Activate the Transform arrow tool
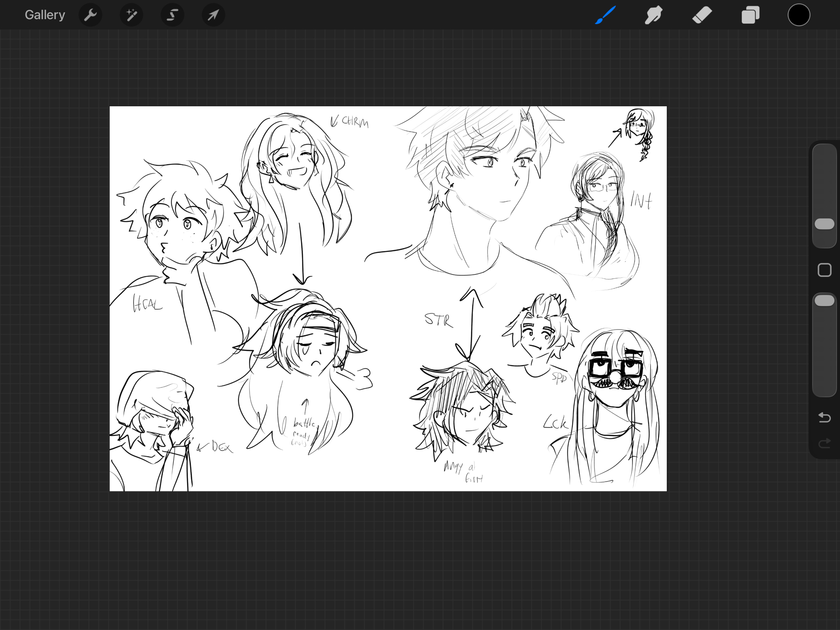This screenshot has height=630, width=840. pyautogui.click(x=213, y=15)
